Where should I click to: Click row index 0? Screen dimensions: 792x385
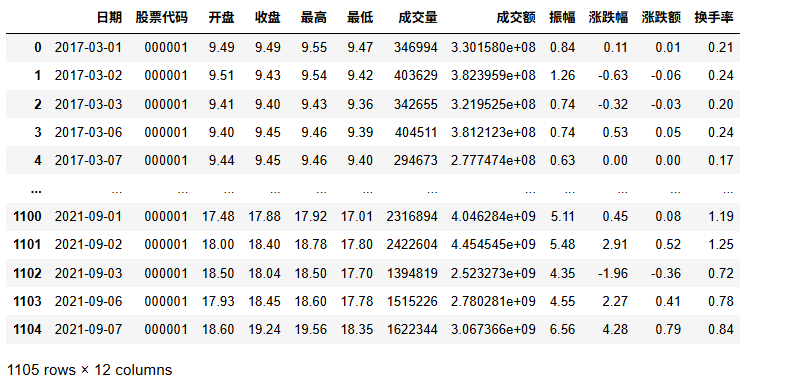(x=38, y=47)
